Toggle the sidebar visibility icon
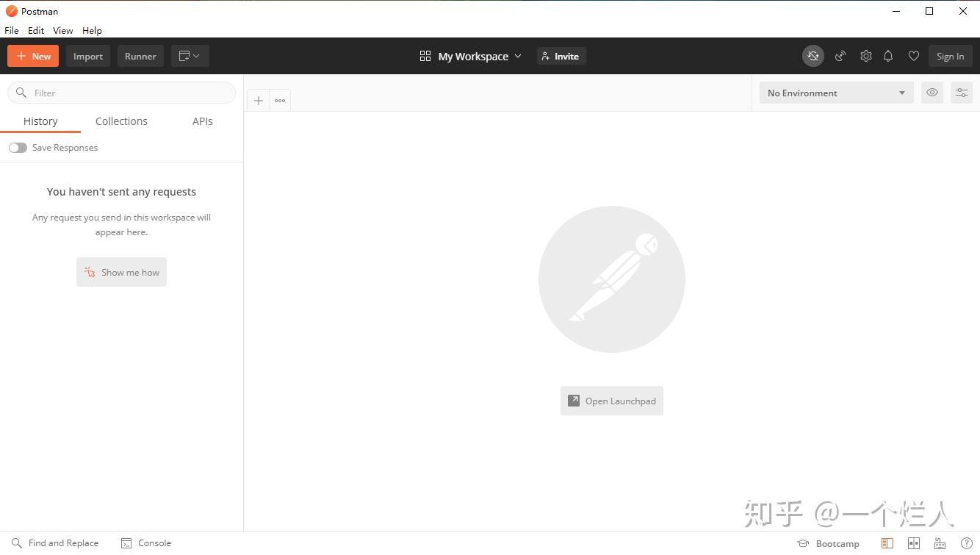Image resolution: width=980 pixels, height=555 pixels. pyautogui.click(x=887, y=543)
